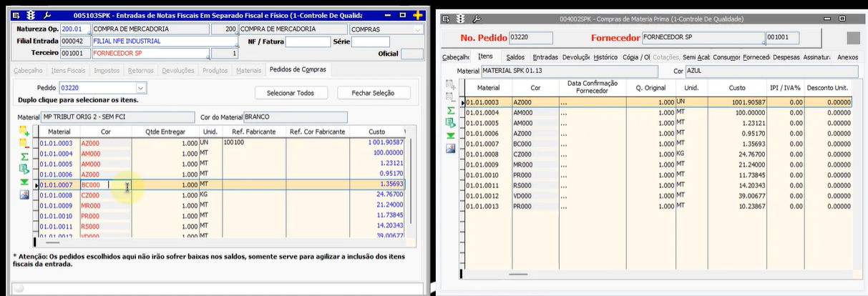Click gray square button next to Fornecedor code
The width and height of the screenshot is (868, 296).
(853, 38)
